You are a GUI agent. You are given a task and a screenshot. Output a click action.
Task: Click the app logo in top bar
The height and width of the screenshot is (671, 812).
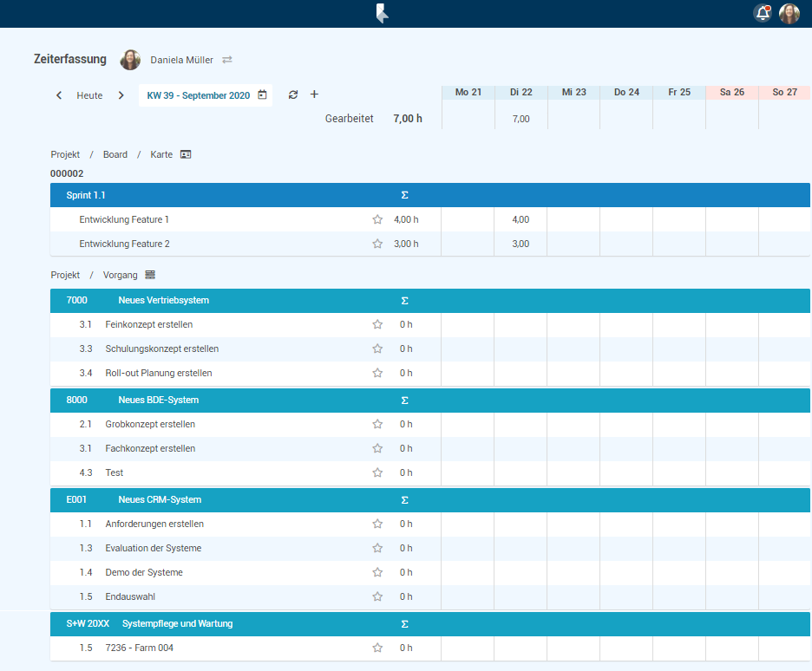pos(382,13)
